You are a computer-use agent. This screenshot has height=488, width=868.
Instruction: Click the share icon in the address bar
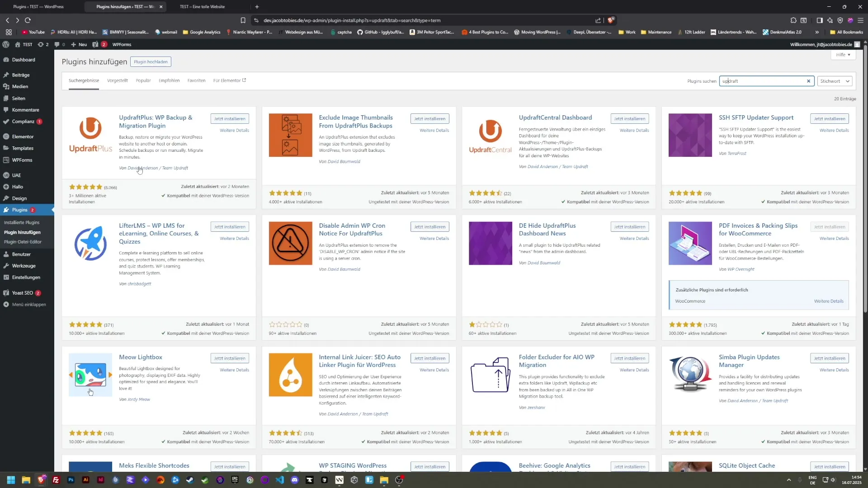[598, 20]
